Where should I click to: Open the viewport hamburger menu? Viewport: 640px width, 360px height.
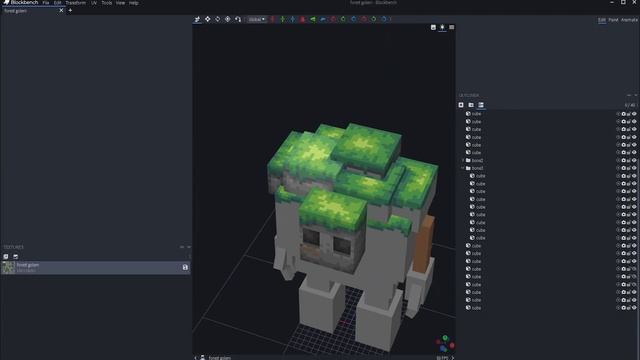pyautogui.click(x=451, y=27)
